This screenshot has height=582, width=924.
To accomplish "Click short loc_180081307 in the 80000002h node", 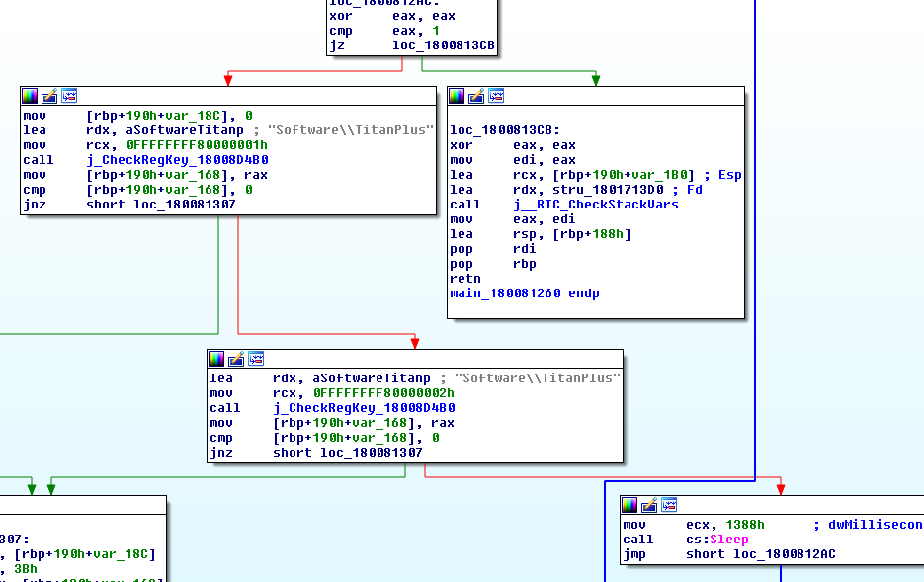I will (x=348, y=453).
